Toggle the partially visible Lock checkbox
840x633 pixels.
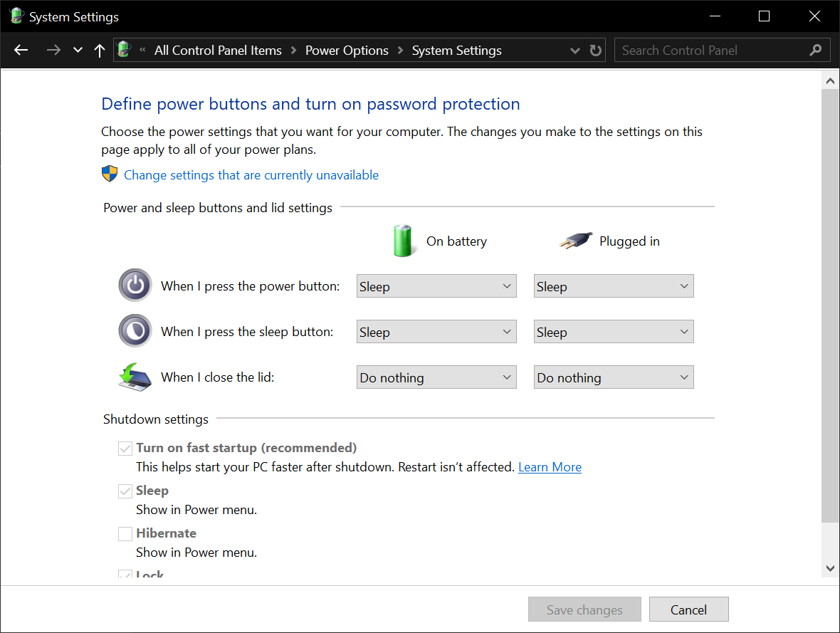pyautogui.click(x=125, y=573)
